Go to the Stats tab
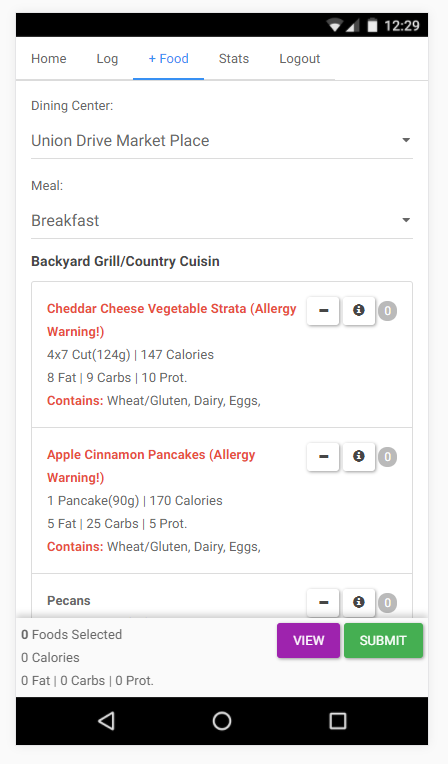The image size is (448, 764). tap(234, 59)
